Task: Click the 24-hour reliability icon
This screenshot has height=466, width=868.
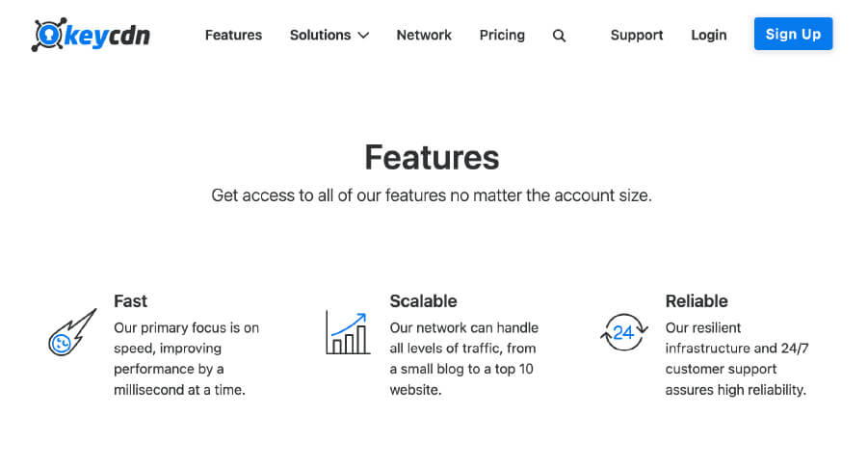Action: click(x=622, y=332)
